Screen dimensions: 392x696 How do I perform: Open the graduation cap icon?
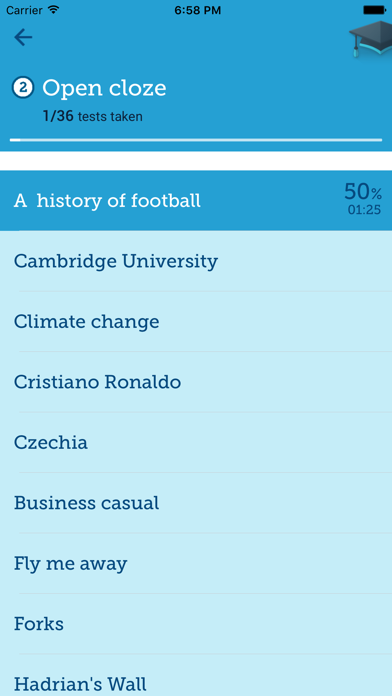click(x=370, y=39)
